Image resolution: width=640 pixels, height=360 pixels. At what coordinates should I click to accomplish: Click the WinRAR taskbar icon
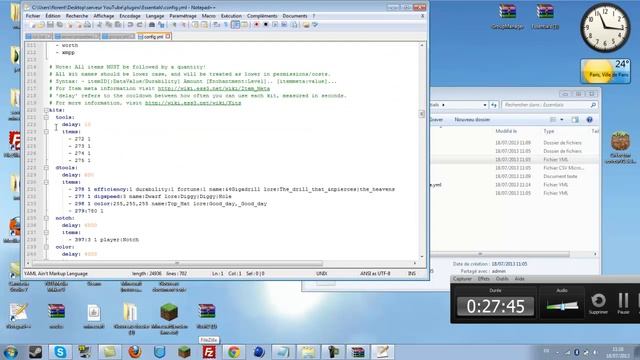pos(358,352)
